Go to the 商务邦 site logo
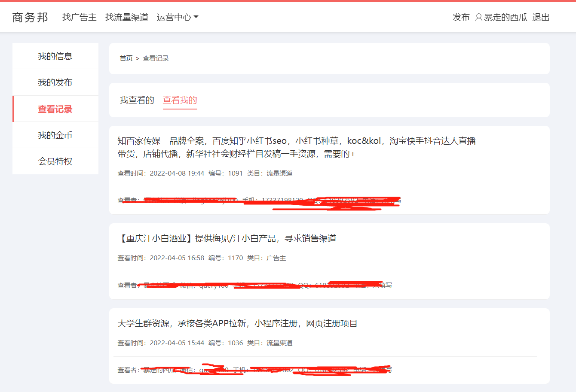The image size is (576, 392). point(30,17)
